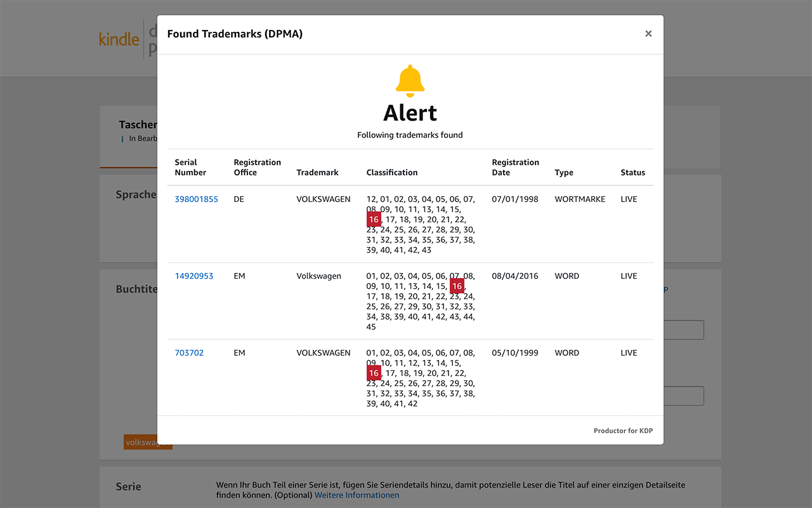Click the Serial Number column header
Screen dimensions: 812x508
(x=190, y=168)
